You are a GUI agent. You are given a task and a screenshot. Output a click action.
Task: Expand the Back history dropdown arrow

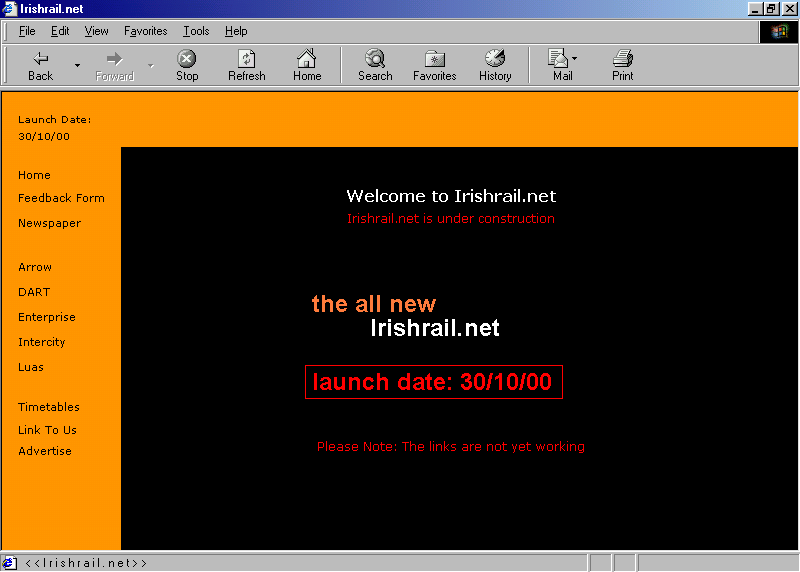[x=78, y=65]
